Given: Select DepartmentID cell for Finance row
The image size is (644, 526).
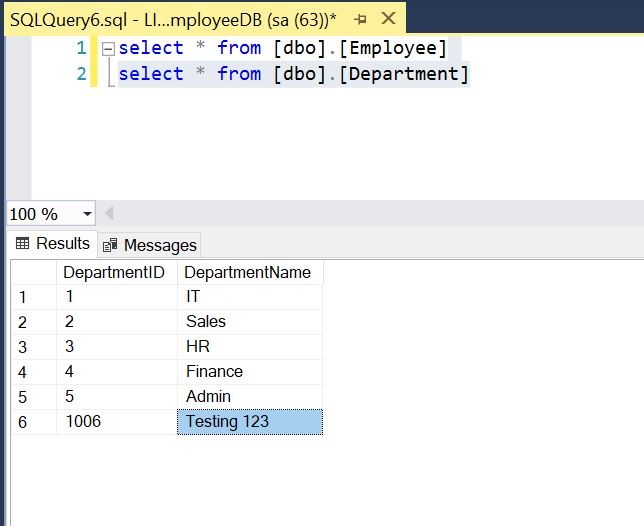Looking at the screenshot, I should point(117,372).
